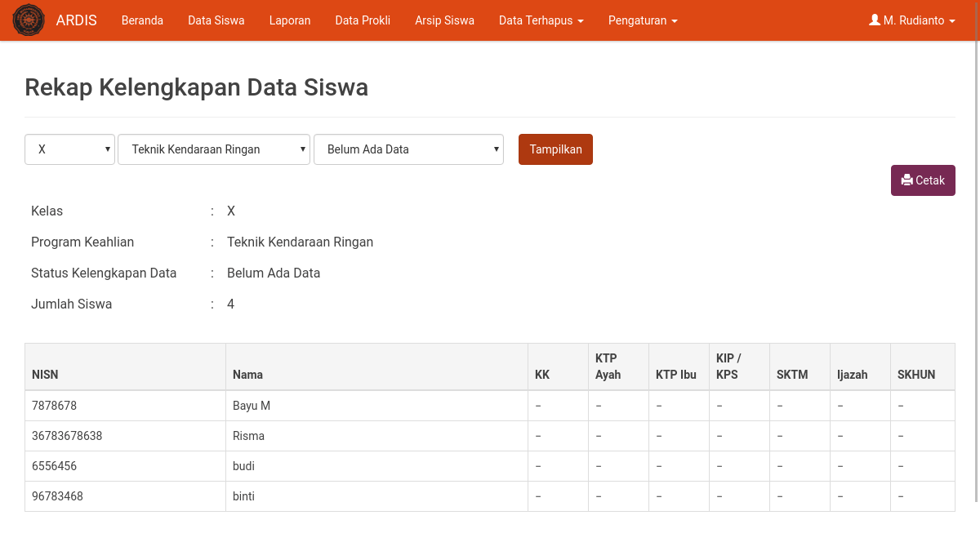
Task: Go to the Beranda page
Action: (142, 20)
